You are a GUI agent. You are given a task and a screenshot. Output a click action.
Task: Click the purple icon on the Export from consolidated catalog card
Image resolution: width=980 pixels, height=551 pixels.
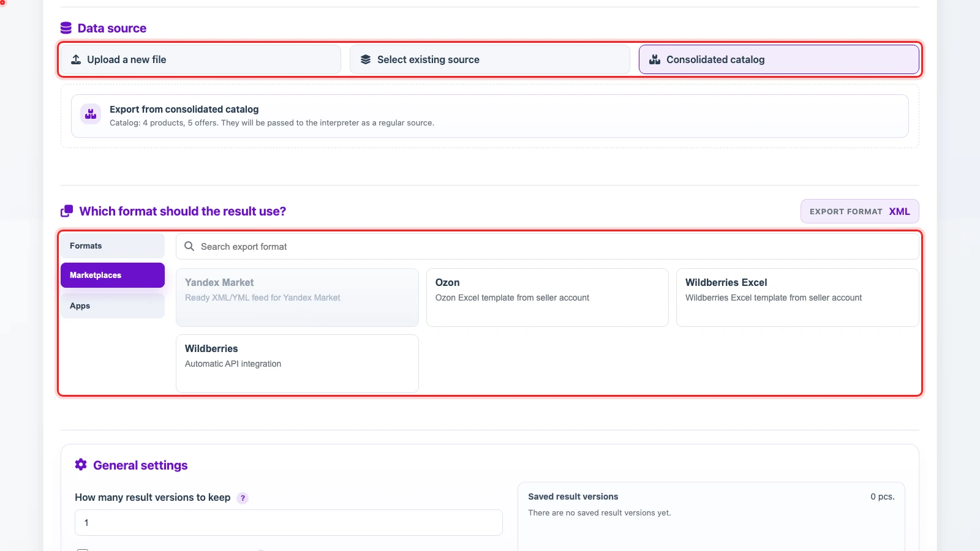[x=91, y=114]
